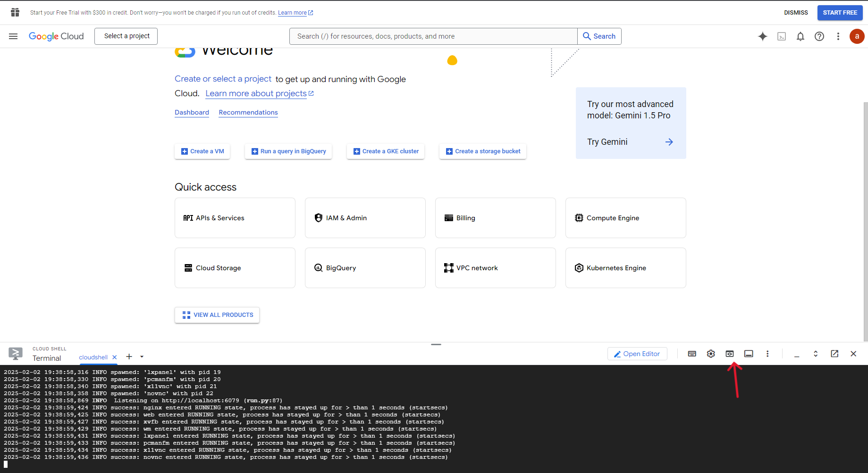This screenshot has height=473, width=868.
Task: Open Cloud Shell session information panel icon
Action: pos(749,354)
